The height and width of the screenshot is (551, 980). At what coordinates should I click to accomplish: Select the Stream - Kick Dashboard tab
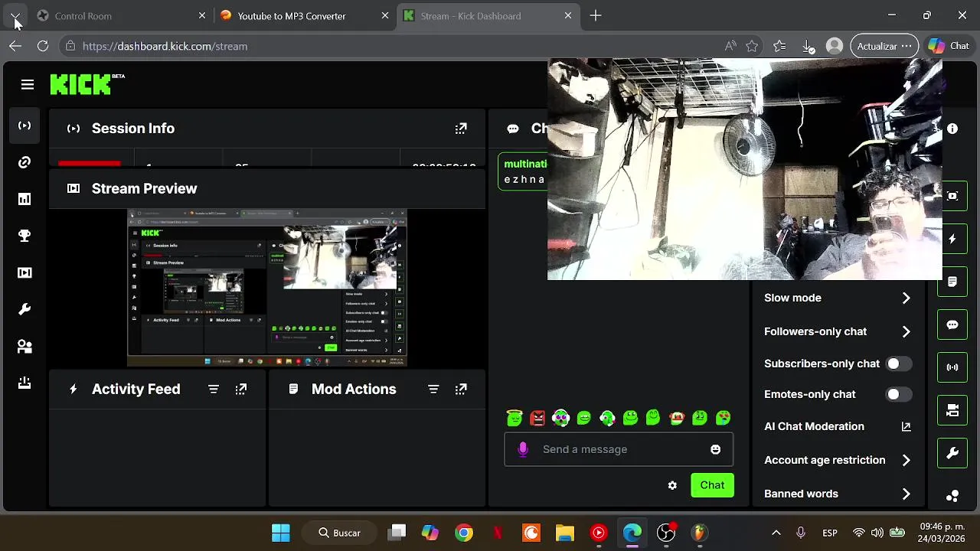[488, 15]
